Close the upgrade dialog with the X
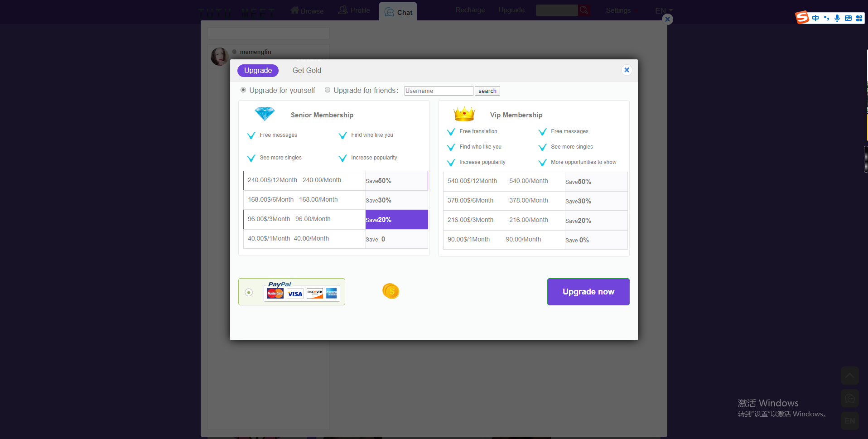868x439 pixels. coord(627,70)
